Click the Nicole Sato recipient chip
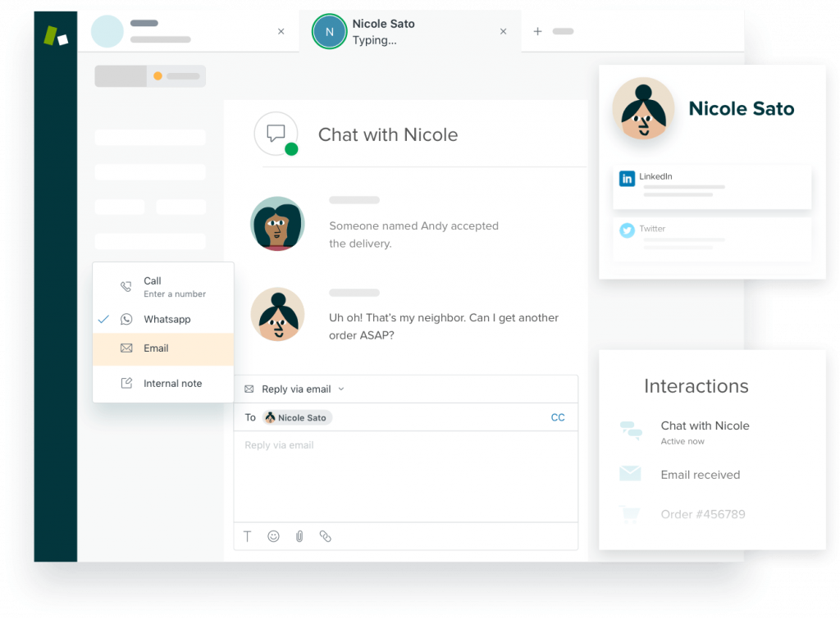Screen dimensions: 840x619 pos(297,417)
